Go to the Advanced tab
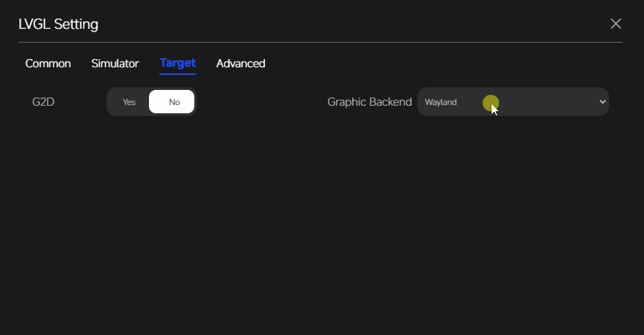 tap(241, 63)
